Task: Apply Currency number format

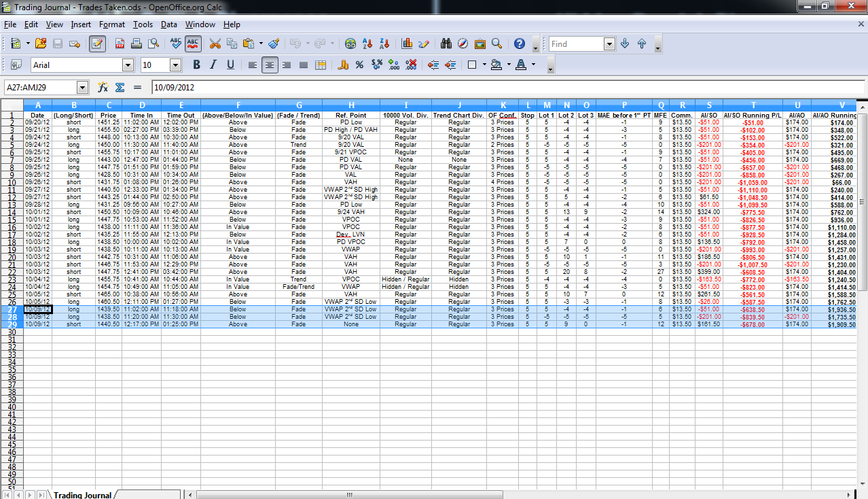Action: coord(343,65)
